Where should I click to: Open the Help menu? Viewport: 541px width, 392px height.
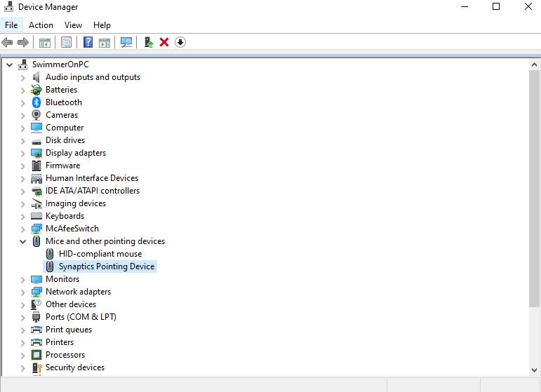tap(102, 25)
